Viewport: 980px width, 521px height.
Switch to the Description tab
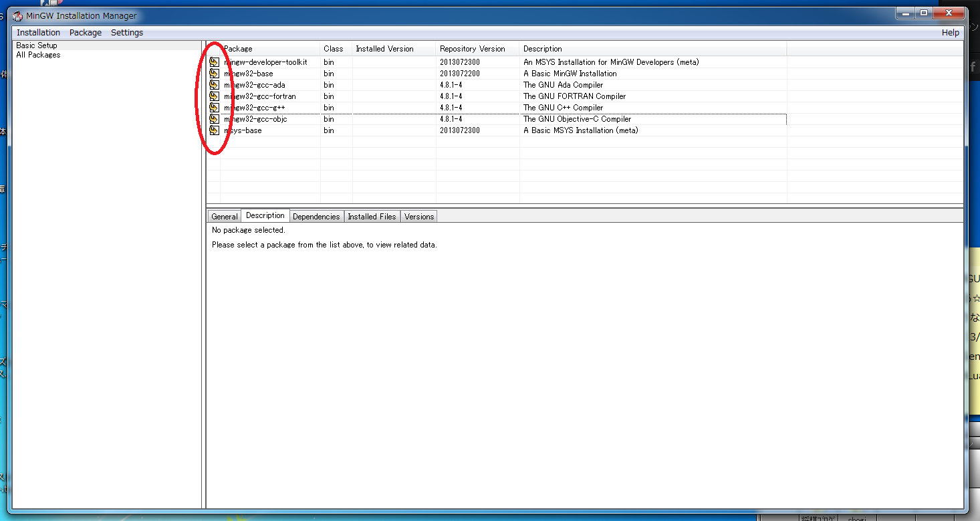coord(265,215)
